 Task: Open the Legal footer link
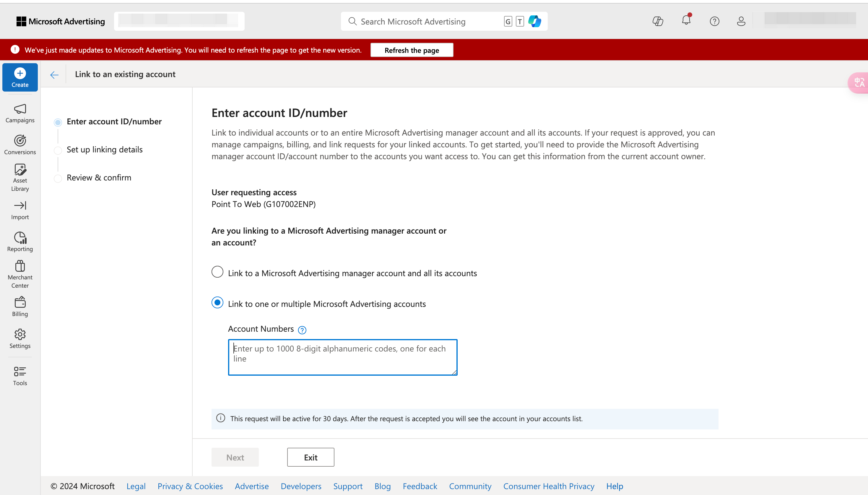(x=136, y=486)
